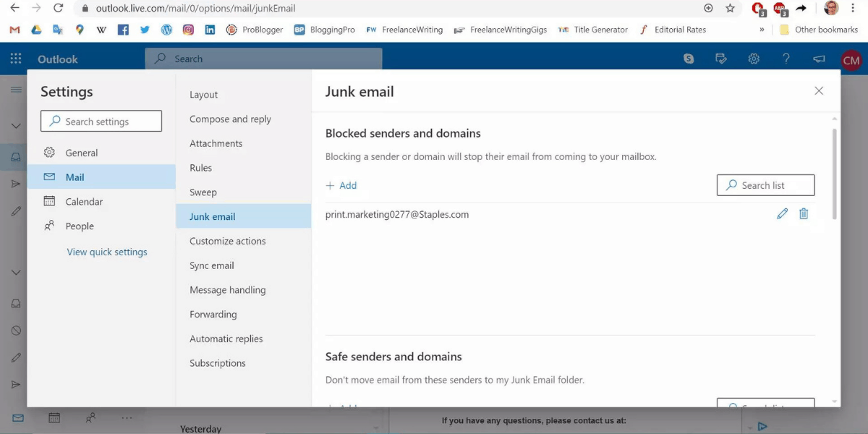The width and height of the screenshot is (868, 434).
Task: Add a new blocked sender
Action: coord(341,185)
